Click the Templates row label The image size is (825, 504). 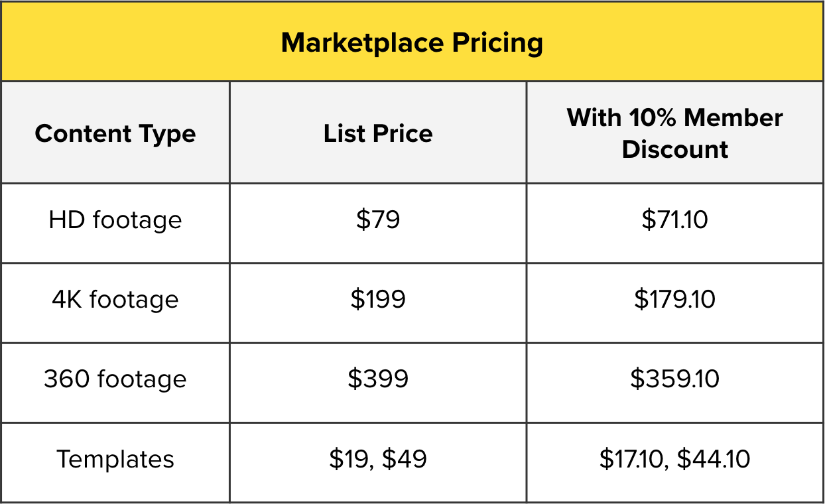115,459
